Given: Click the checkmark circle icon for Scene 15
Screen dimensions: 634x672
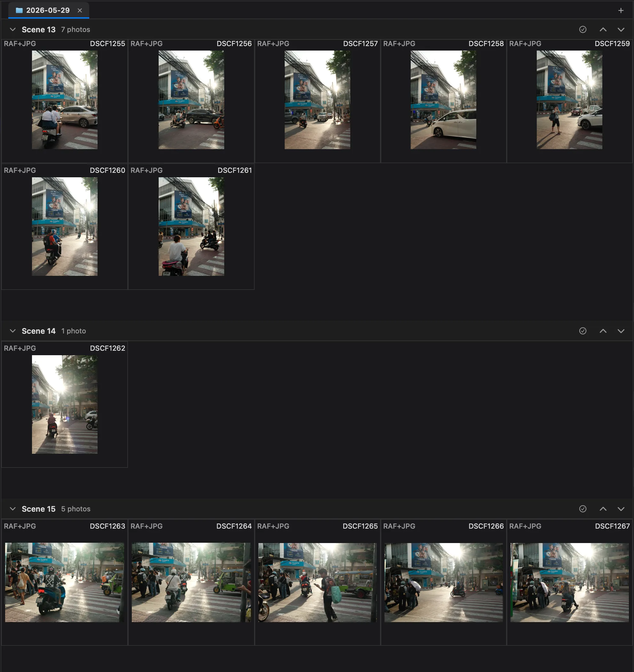Looking at the screenshot, I should click(582, 509).
